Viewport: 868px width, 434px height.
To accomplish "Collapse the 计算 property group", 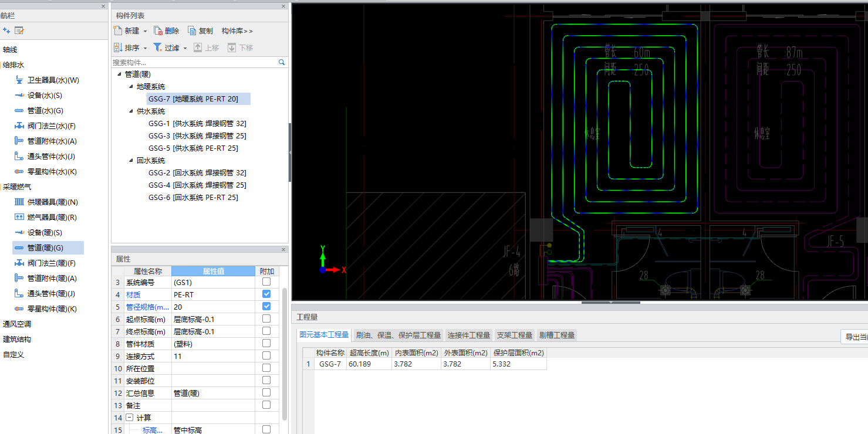I will [x=129, y=418].
